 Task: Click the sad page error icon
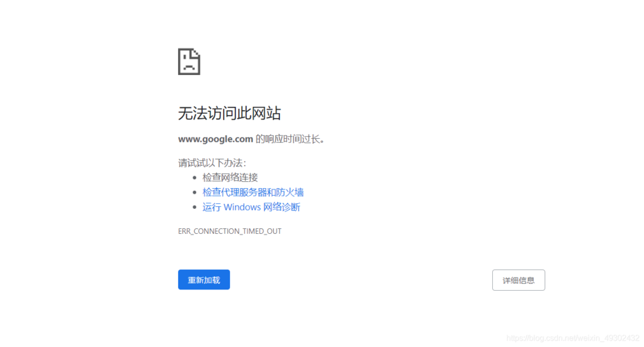coord(189,62)
